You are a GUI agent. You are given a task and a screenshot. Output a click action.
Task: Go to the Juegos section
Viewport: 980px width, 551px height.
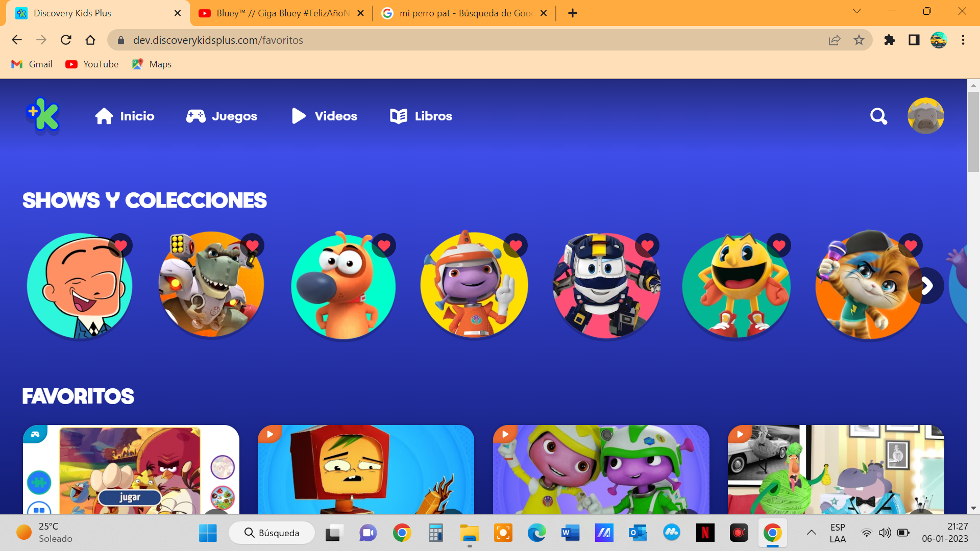222,116
